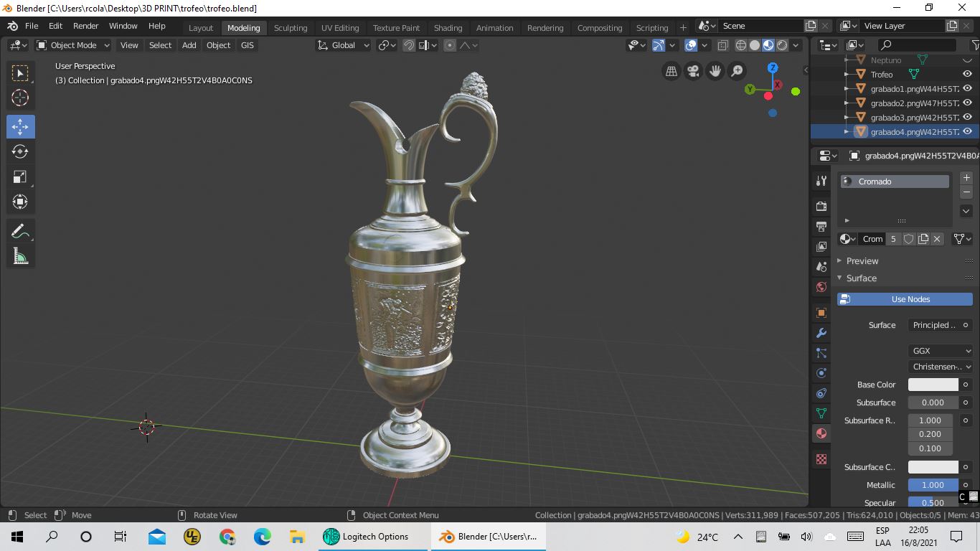Open the Tool properties tab
The width and height of the screenshot is (980, 551).
[821, 181]
